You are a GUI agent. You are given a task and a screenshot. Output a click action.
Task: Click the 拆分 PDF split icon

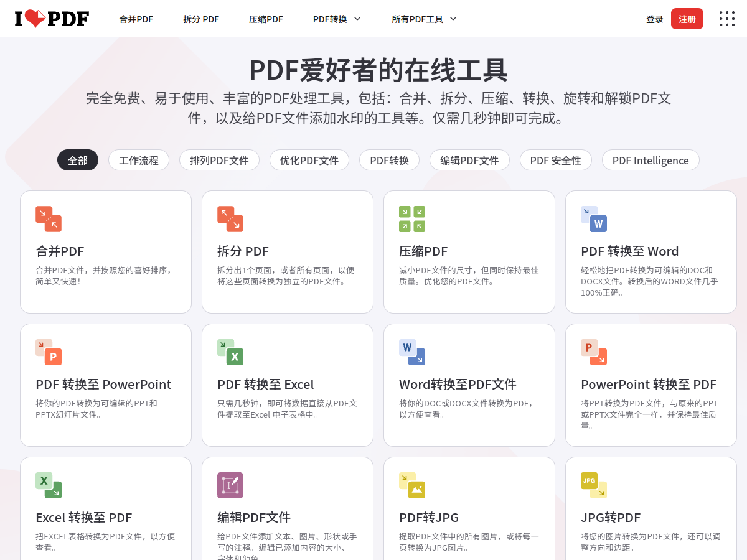coord(230,219)
